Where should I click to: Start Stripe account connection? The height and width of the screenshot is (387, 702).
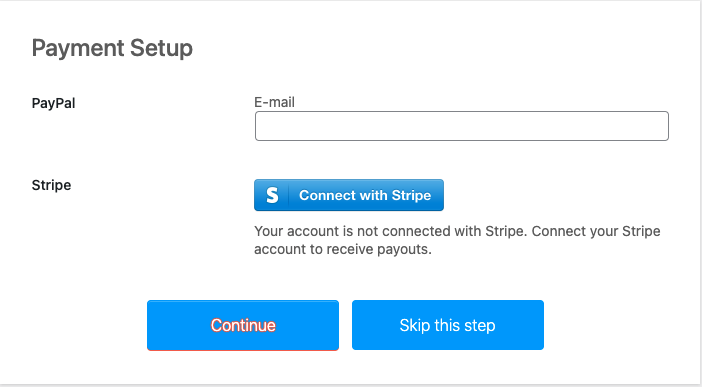tap(349, 195)
